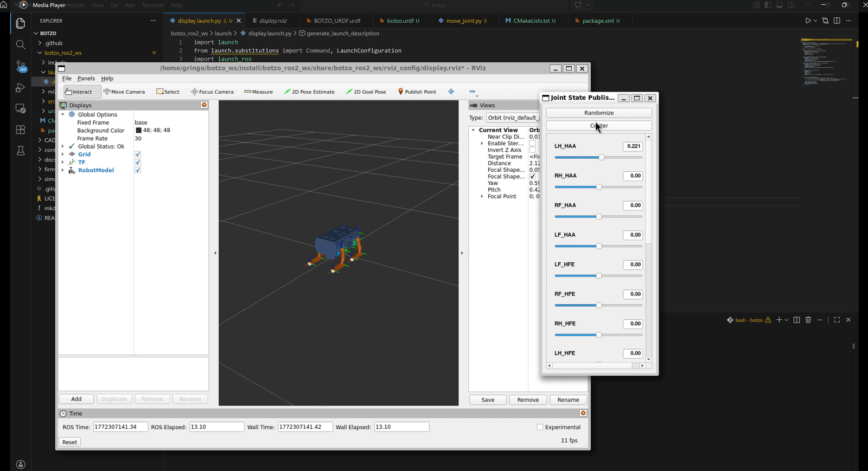868x471 pixels.
Task: Select the 2D Goal Pose tool
Action: [x=366, y=92]
